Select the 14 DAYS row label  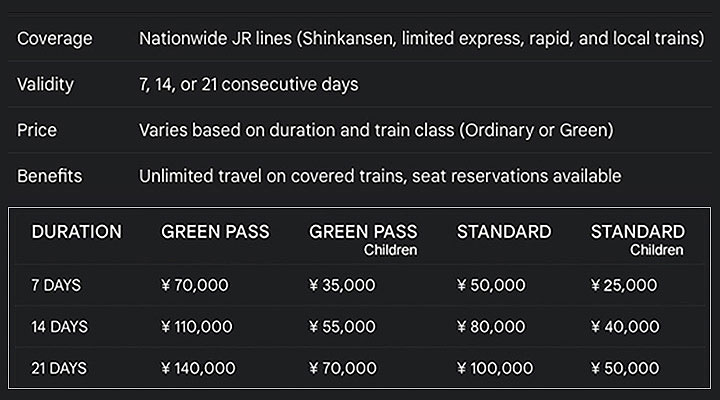coord(59,327)
